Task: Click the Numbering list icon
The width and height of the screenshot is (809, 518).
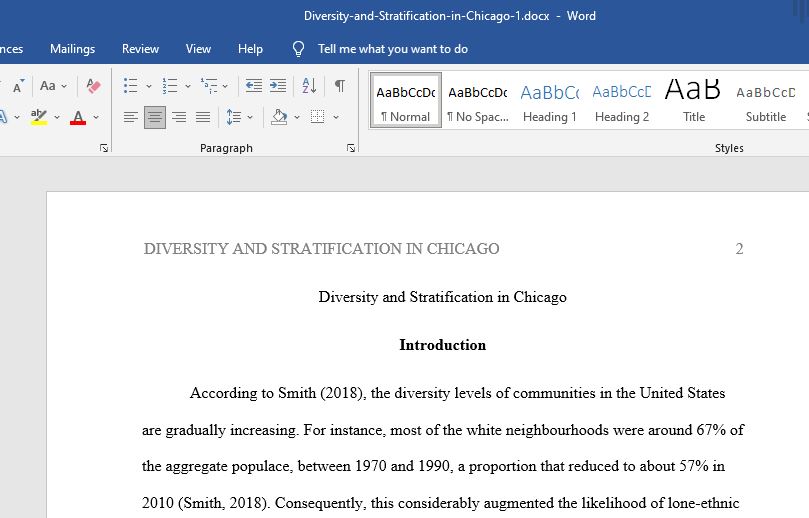Action: click(170, 86)
